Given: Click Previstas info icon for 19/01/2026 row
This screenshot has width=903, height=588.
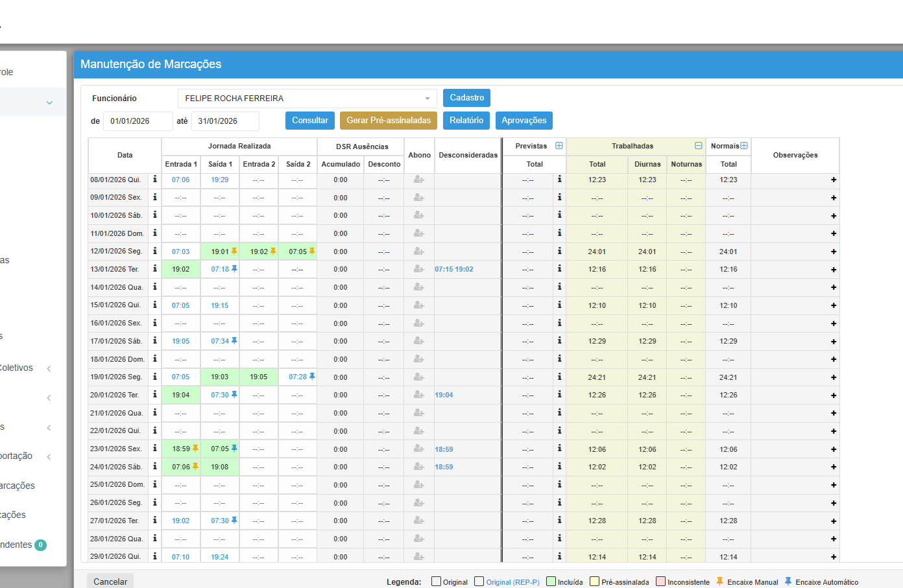Looking at the screenshot, I should coord(559,376).
